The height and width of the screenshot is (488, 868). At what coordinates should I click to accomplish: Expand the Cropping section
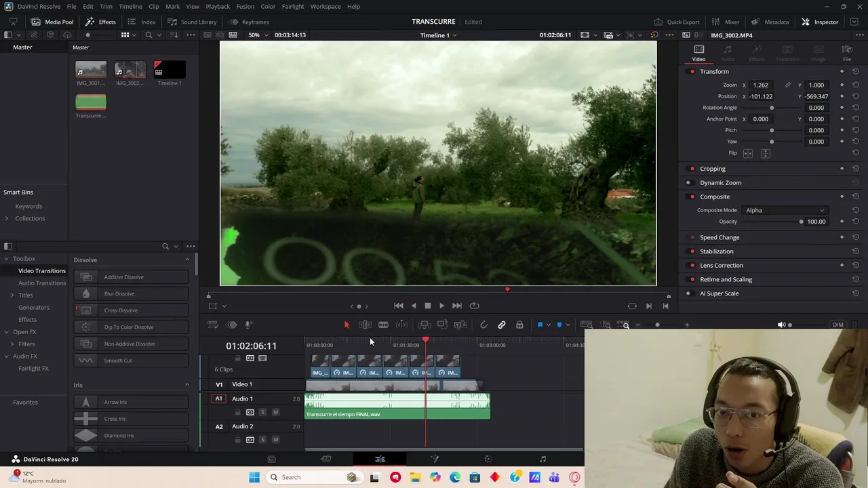click(712, 169)
